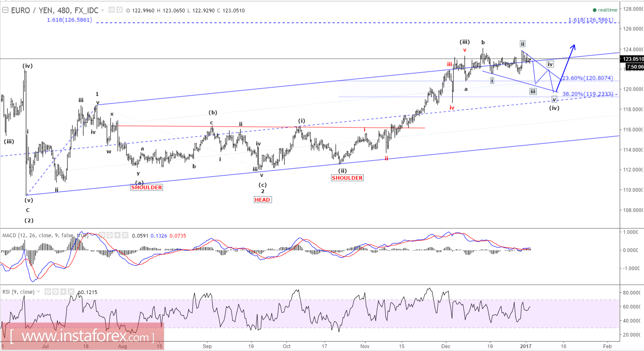Open the MACD indicator settings gear
The image size is (644, 351).
109,235
